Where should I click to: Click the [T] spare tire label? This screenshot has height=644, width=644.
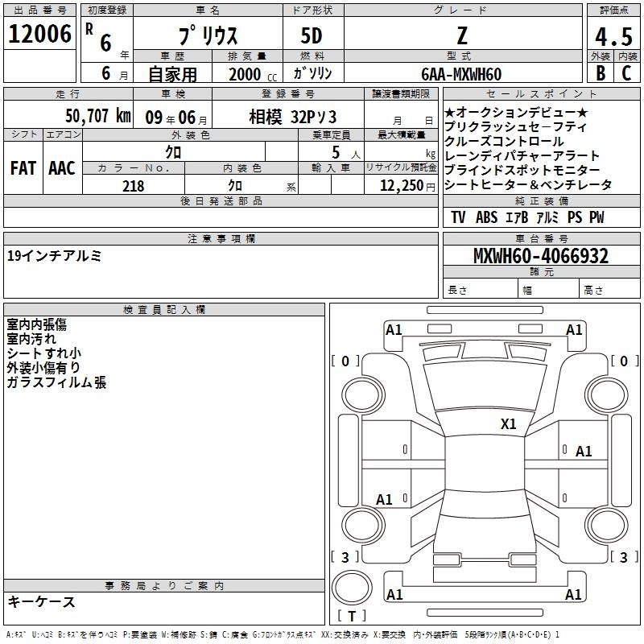(352, 616)
